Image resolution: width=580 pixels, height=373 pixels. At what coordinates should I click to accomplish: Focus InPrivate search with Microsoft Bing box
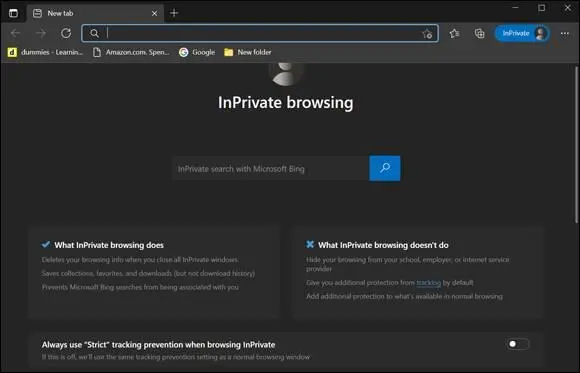point(270,169)
